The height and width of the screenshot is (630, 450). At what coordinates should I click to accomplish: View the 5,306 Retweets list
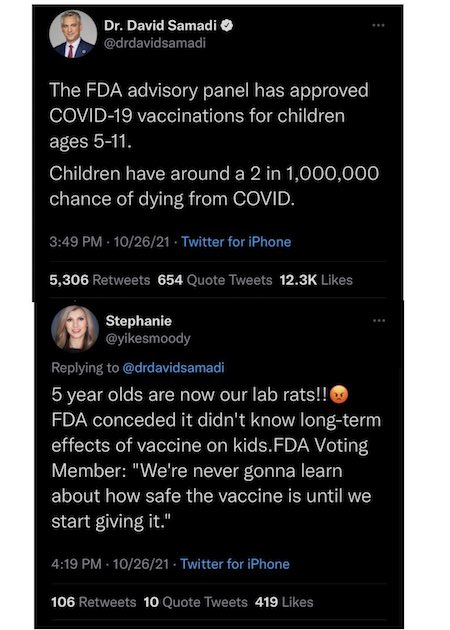click(x=100, y=280)
